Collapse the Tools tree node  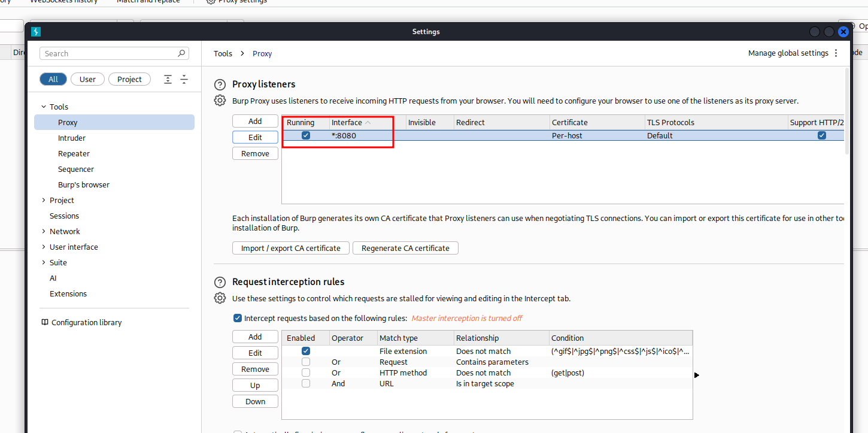[43, 107]
